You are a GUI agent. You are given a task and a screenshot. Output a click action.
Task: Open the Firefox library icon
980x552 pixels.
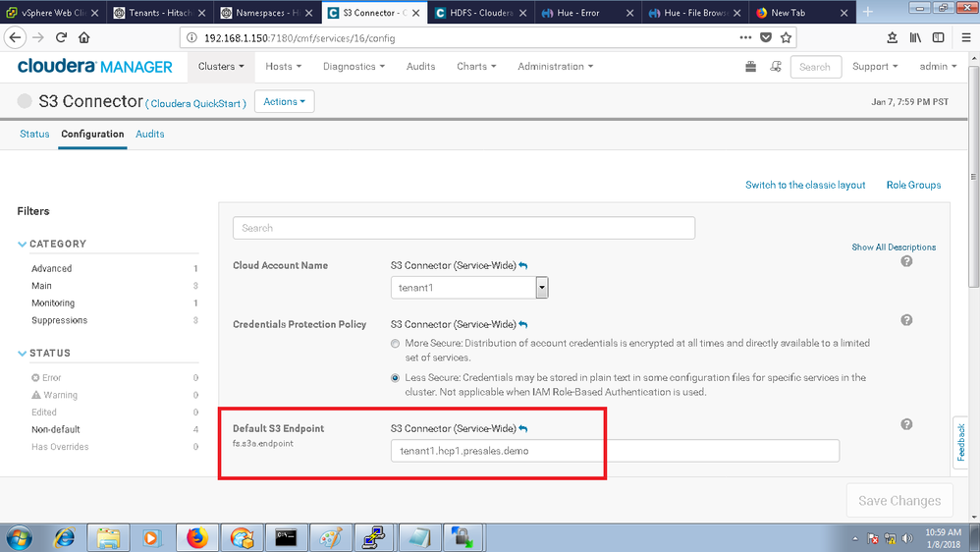(x=915, y=37)
